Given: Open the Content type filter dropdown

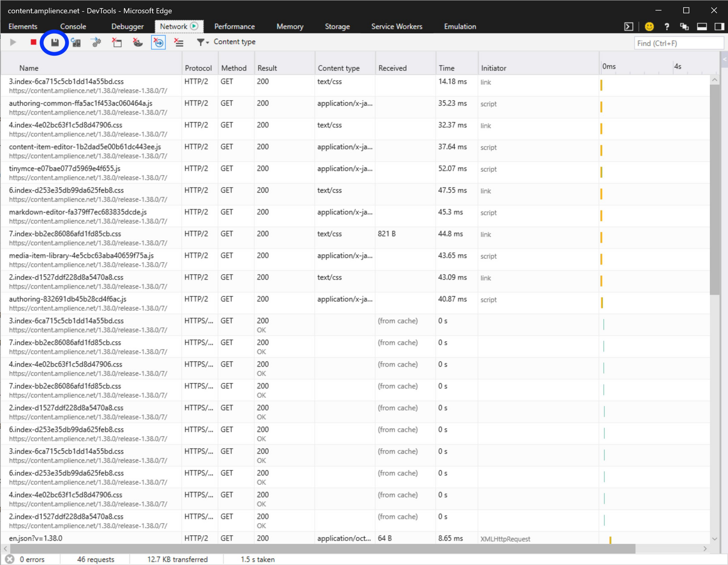Looking at the screenshot, I should [x=203, y=42].
